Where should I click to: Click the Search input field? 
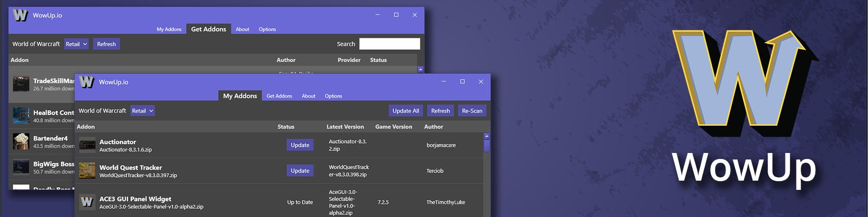[390, 44]
